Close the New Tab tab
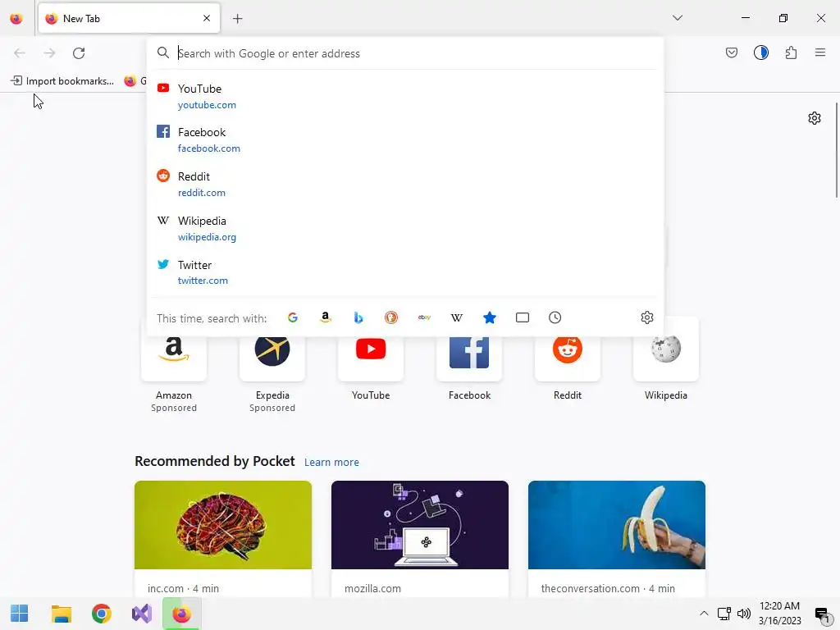Image resolution: width=840 pixels, height=630 pixels. [x=207, y=18]
